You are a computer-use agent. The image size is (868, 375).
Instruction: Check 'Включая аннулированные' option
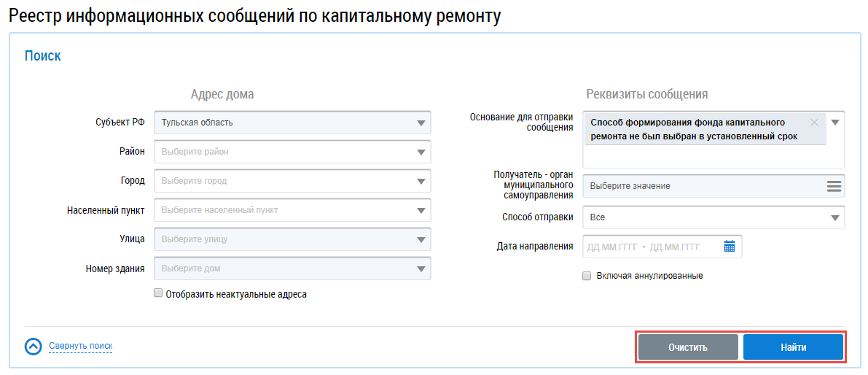[x=587, y=276]
